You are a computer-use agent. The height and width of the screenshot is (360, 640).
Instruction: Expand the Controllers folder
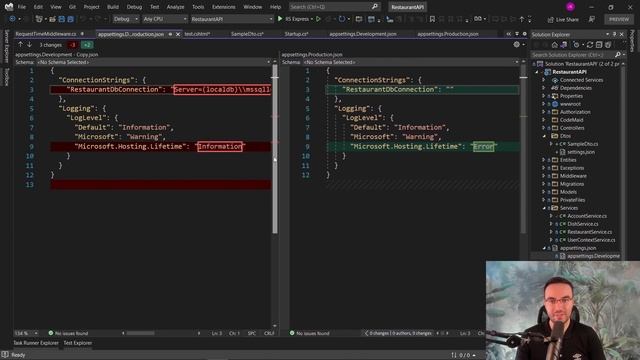pos(544,128)
